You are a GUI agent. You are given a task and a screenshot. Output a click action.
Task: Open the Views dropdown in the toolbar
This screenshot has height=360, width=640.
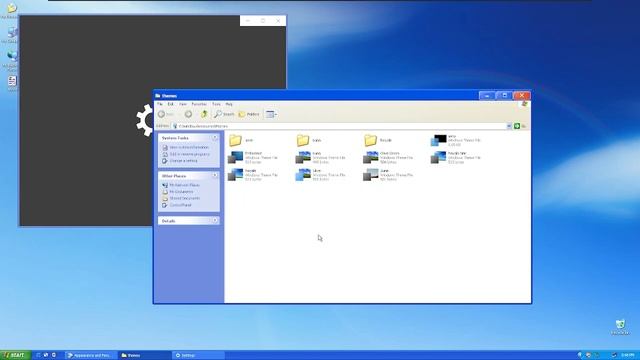pyautogui.click(x=271, y=114)
